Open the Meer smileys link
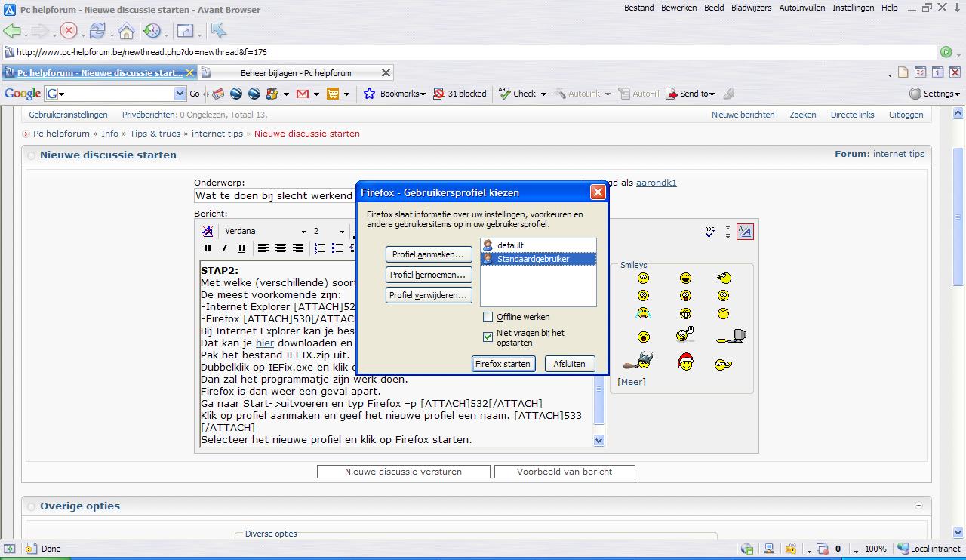Viewport: 966px width, 560px height. (x=632, y=382)
